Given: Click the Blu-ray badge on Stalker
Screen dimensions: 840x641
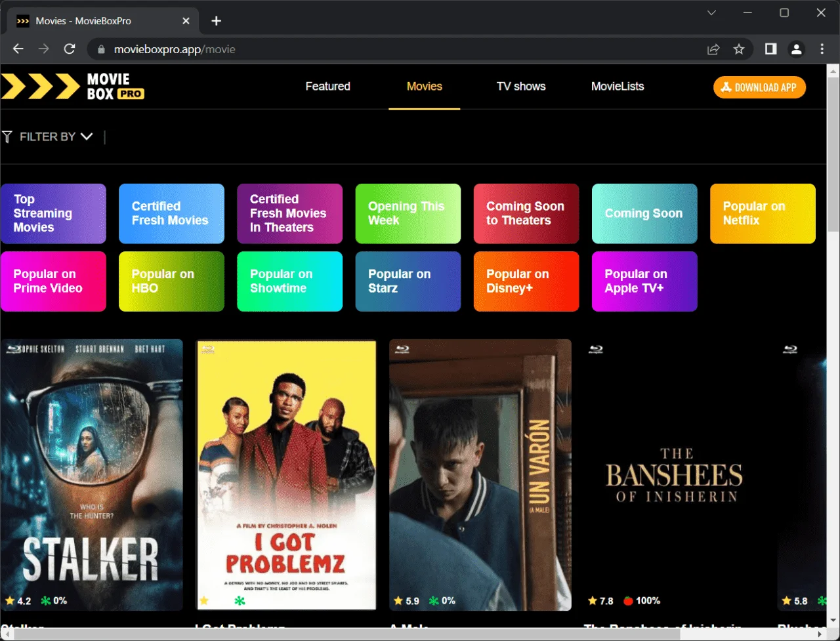Looking at the screenshot, I should 13,349.
